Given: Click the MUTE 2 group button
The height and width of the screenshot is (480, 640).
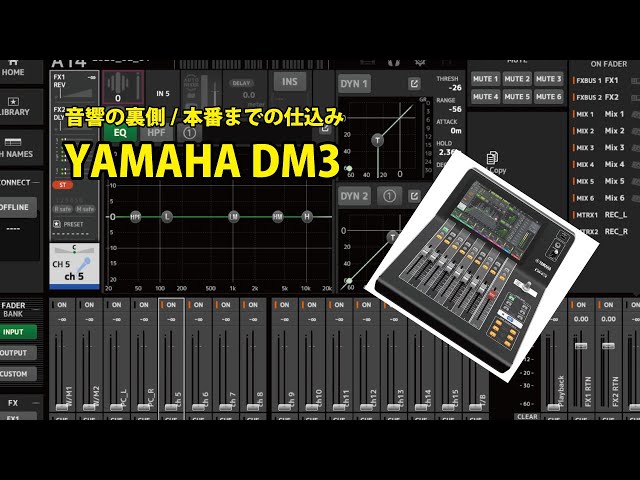Looking at the screenshot, I should pyautogui.click(x=517, y=79).
